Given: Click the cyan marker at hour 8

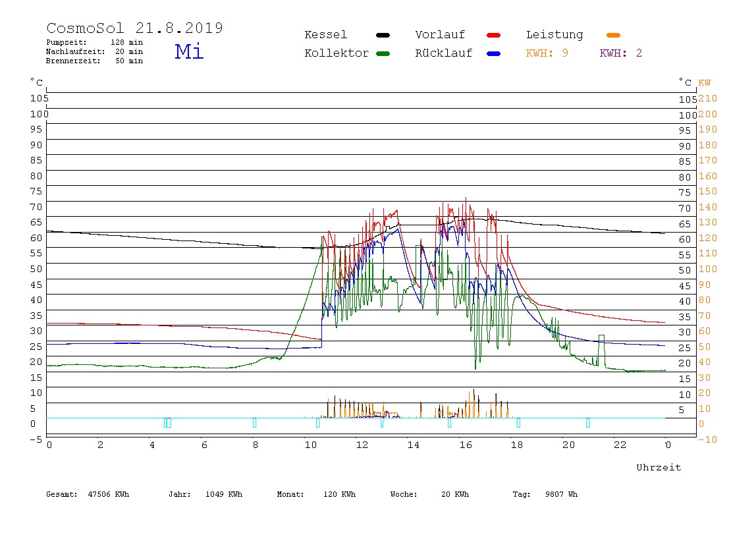Looking at the screenshot, I should coord(255,422).
